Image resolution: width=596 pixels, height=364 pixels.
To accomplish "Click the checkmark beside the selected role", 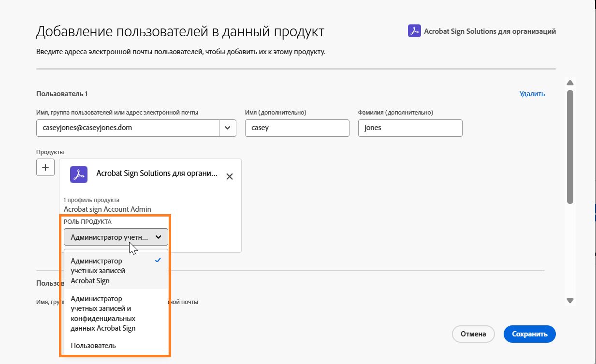I will (158, 260).
